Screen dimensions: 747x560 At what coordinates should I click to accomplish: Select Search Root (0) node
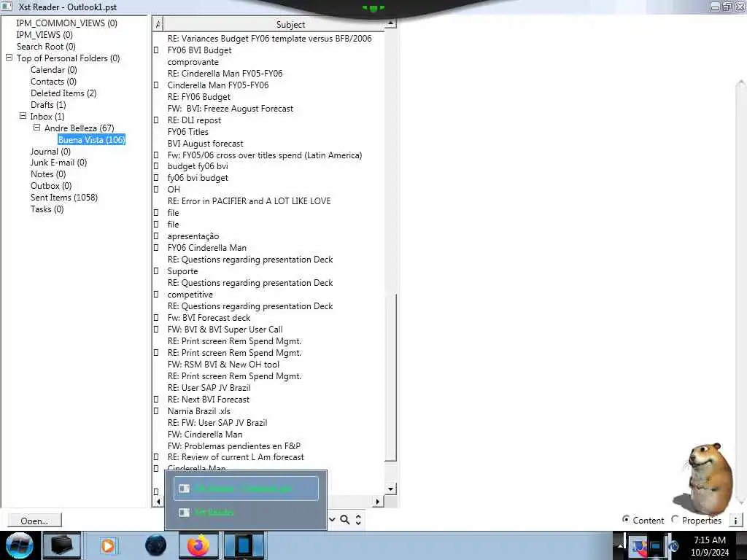(x=46, y=46)
